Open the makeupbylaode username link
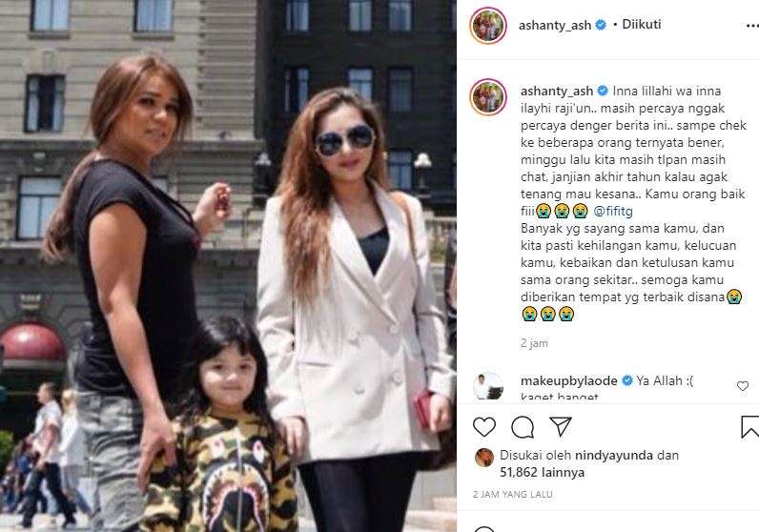759x532 pixels. click(568, 381)
